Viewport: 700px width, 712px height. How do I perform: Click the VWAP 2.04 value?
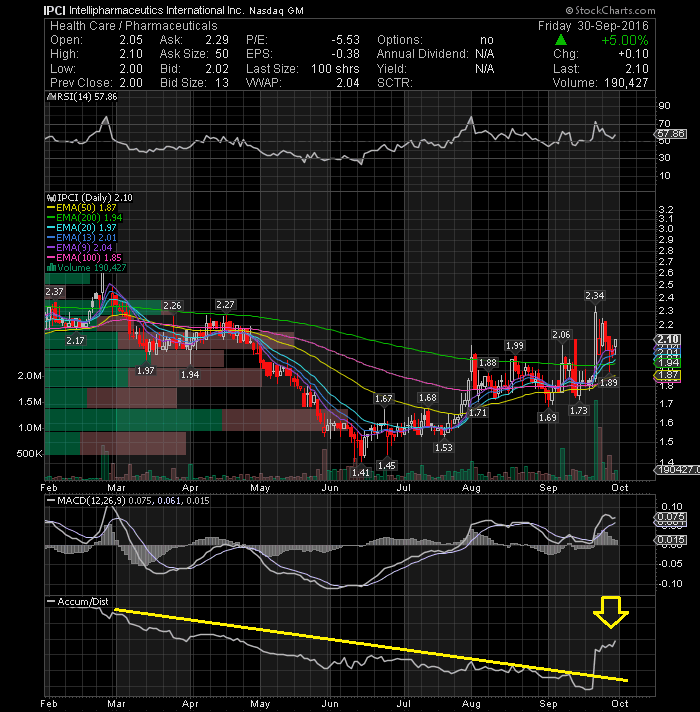pyautogui.click(x=348, y=83)
